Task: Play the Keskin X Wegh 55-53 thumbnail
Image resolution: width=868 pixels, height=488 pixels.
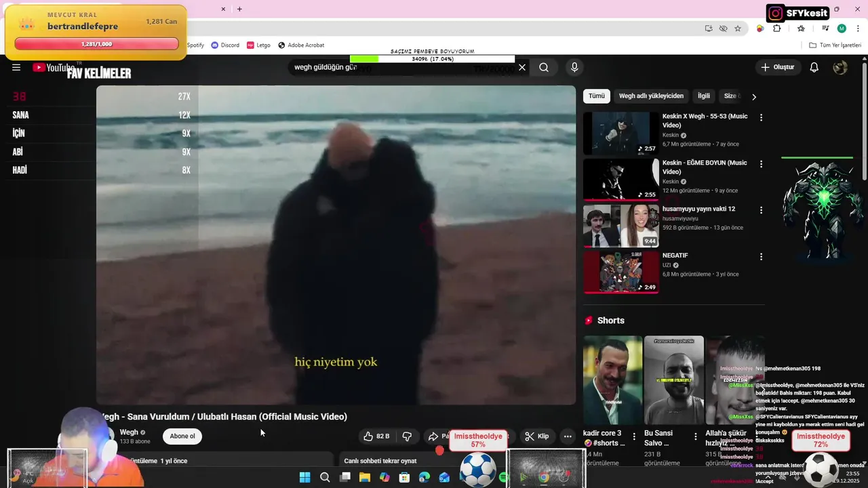Action: coord(620,134)
